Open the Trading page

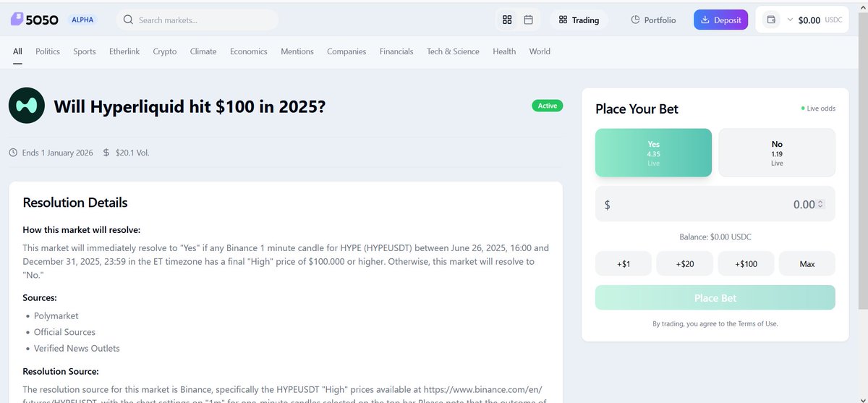[579, 20]
